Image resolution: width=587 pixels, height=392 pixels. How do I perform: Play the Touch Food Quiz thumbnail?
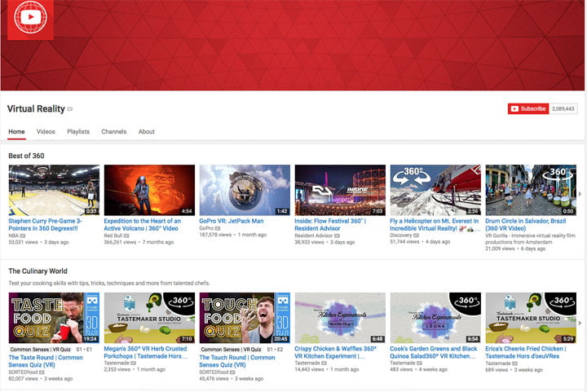click(245, 318)
